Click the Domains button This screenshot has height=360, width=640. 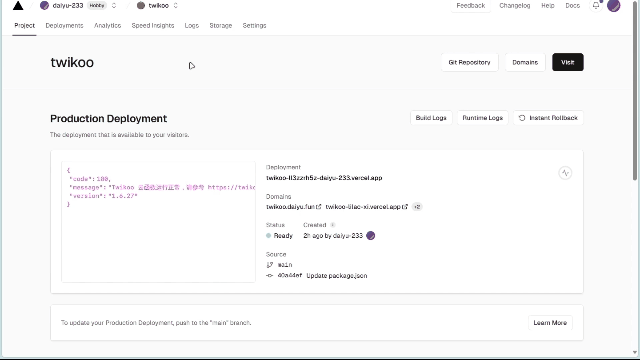[525, 62]
